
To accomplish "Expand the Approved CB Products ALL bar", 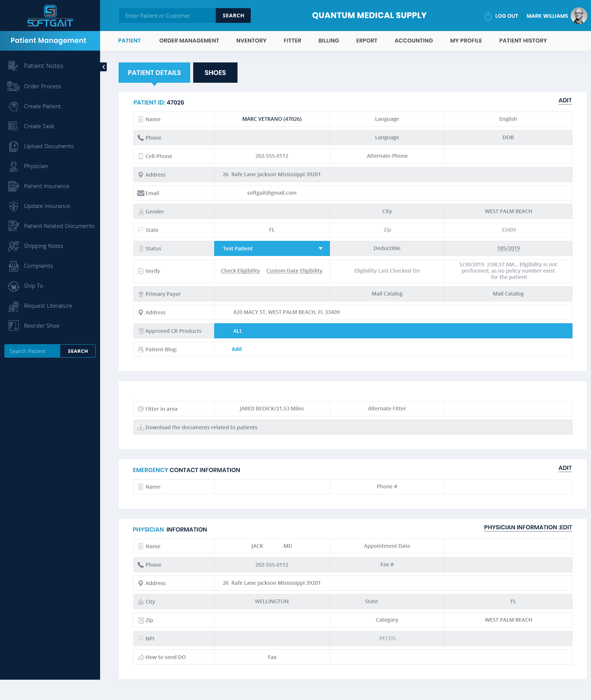I will tap(393, 331).
